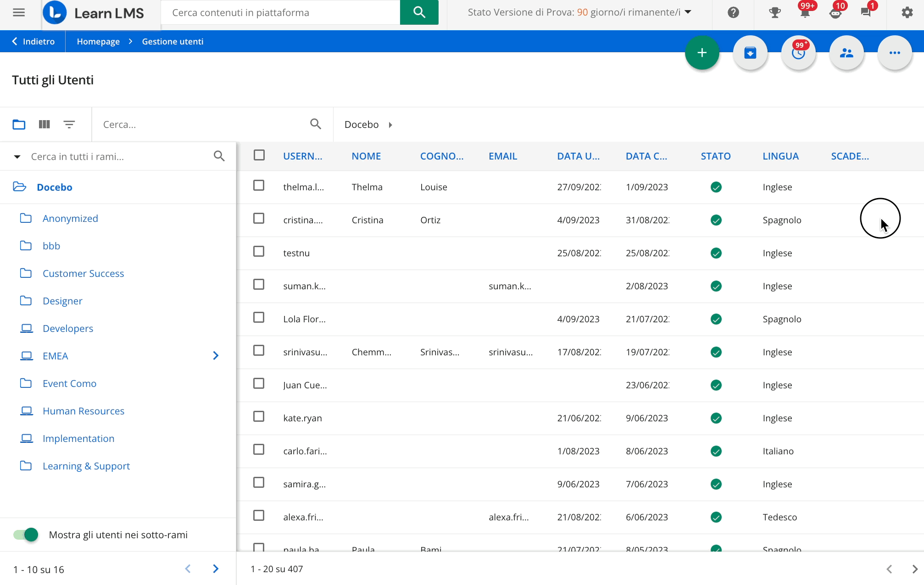This screenshot has height=585, width=924.
Task: Open the background jobs clock button
Action: point(798,53)
